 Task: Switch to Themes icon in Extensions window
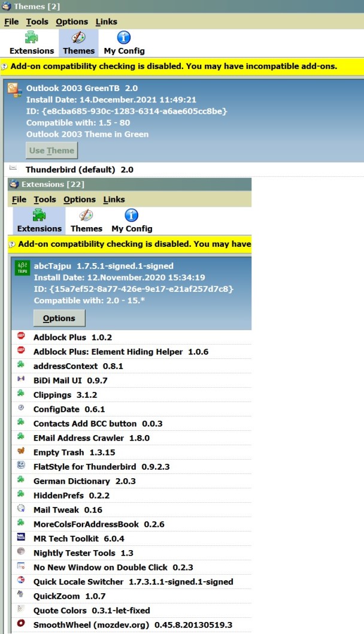click(86, 216)
